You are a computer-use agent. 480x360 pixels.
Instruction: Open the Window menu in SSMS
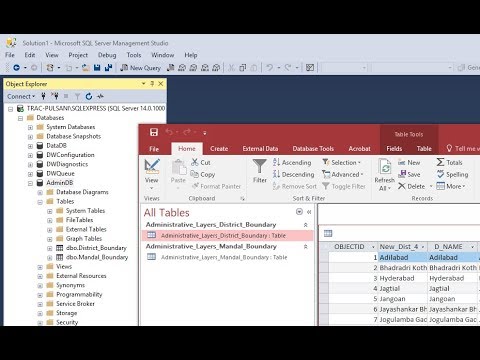[x=162, y=55]
